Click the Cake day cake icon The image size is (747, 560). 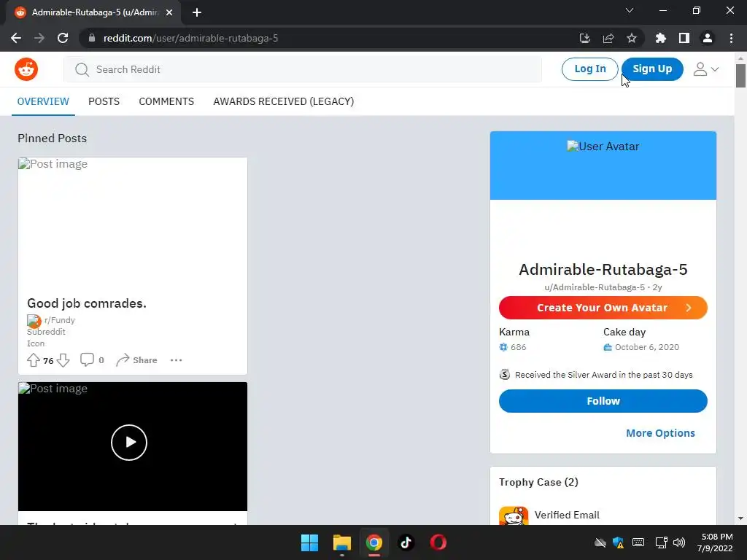click(x=608, y=347)
